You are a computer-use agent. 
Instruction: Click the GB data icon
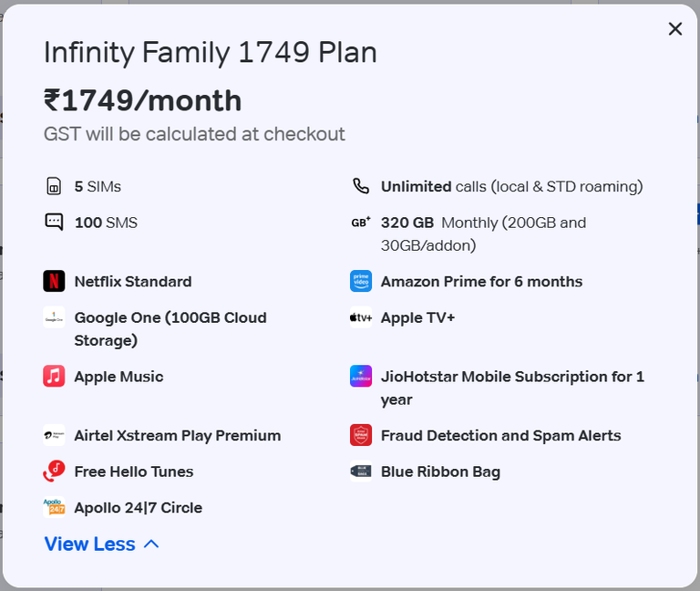point(361,222)
